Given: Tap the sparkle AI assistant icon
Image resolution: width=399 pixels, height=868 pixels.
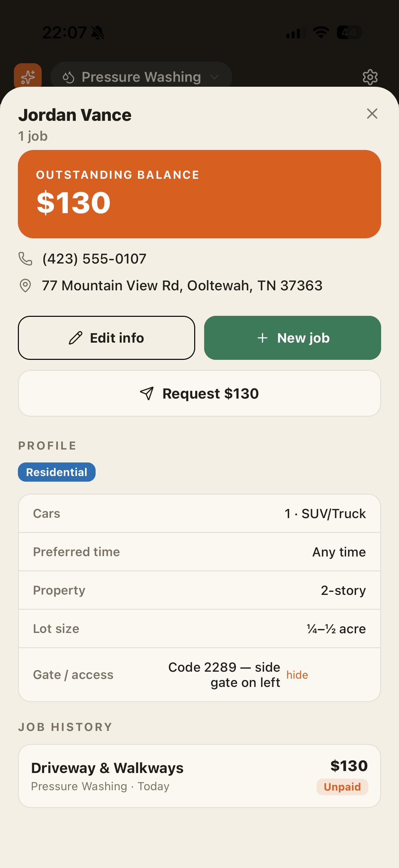Looking at the screenshot, I should (x=27, y=76).
